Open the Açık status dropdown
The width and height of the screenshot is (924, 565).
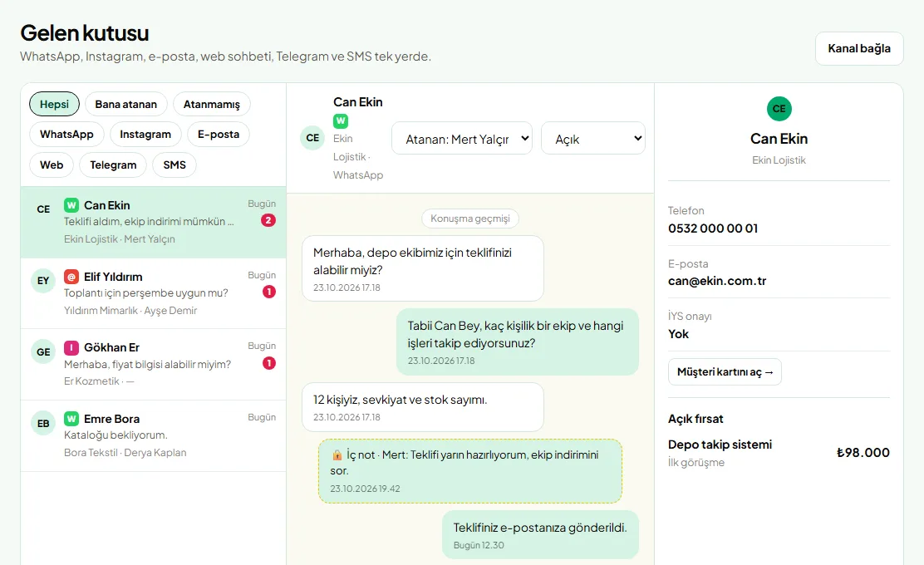coord(593,139)
